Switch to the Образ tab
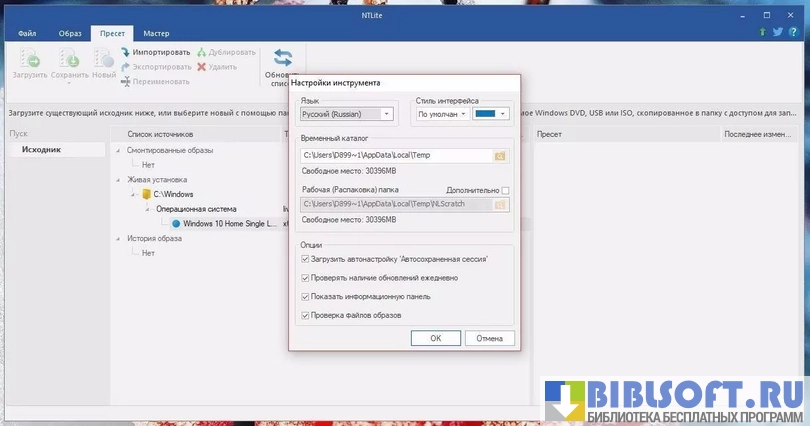Viewport: 810px width, 426px height. (x=70, y=33)
